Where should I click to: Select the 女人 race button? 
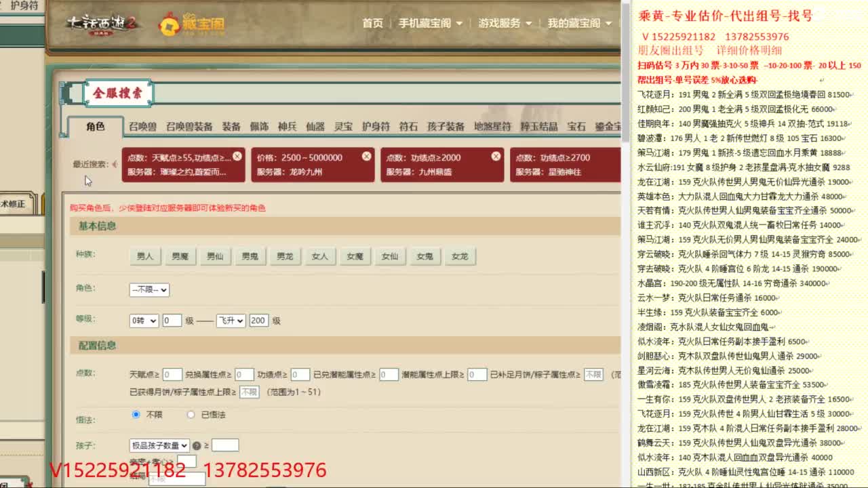tap(319, 256)
